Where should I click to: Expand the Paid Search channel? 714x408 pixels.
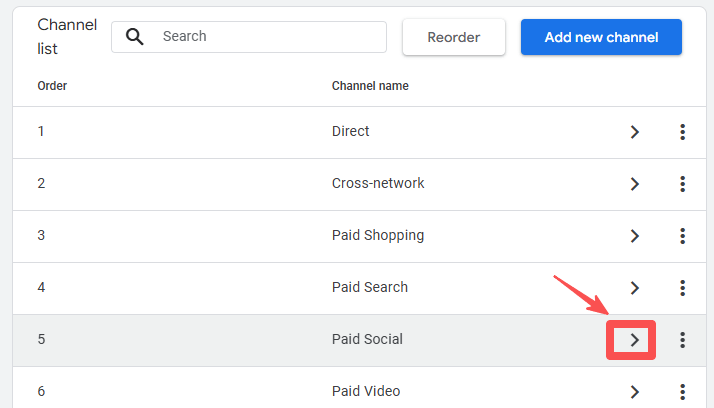(x=634, y=288)
